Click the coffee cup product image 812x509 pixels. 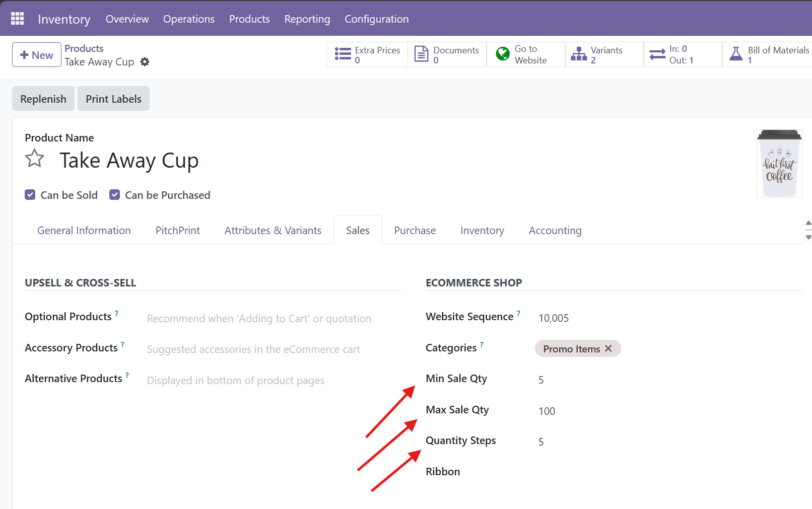779,163
